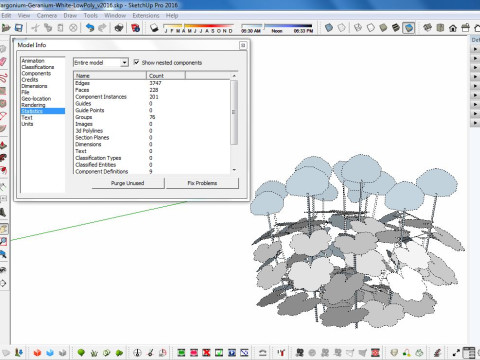
Task: Click the statistics list vertical scrollbar
Action: (x=234, y=112)
